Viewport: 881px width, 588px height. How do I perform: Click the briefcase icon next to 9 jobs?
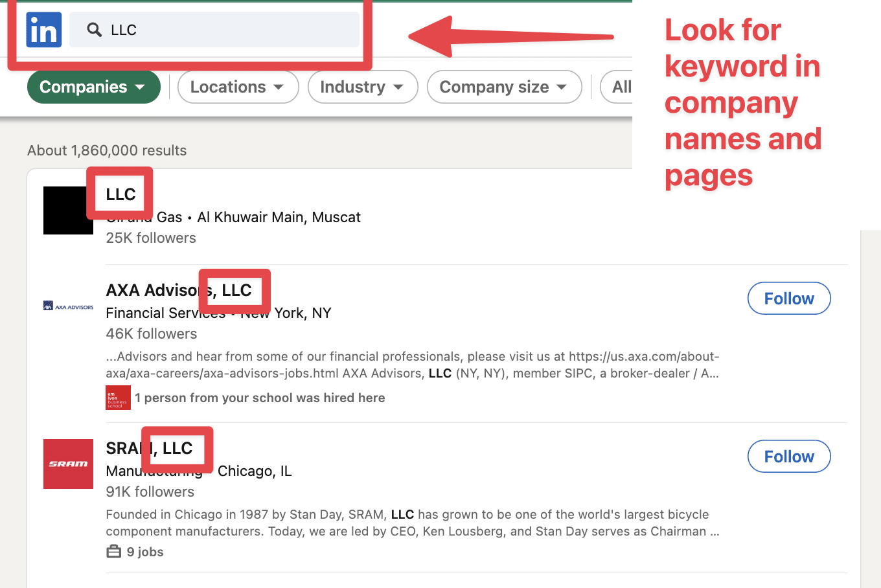(x=114, y=551)
